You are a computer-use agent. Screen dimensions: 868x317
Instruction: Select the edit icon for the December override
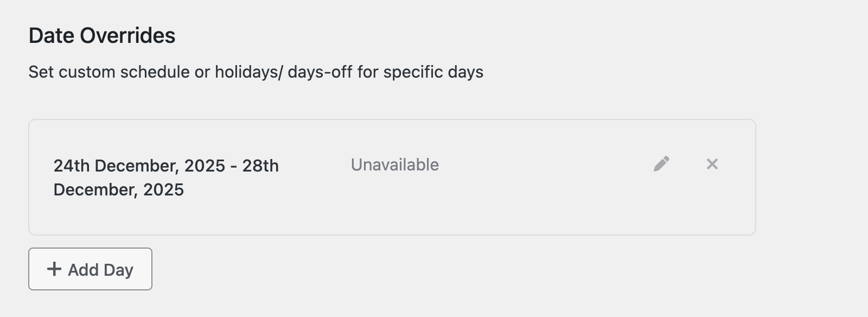662,163
